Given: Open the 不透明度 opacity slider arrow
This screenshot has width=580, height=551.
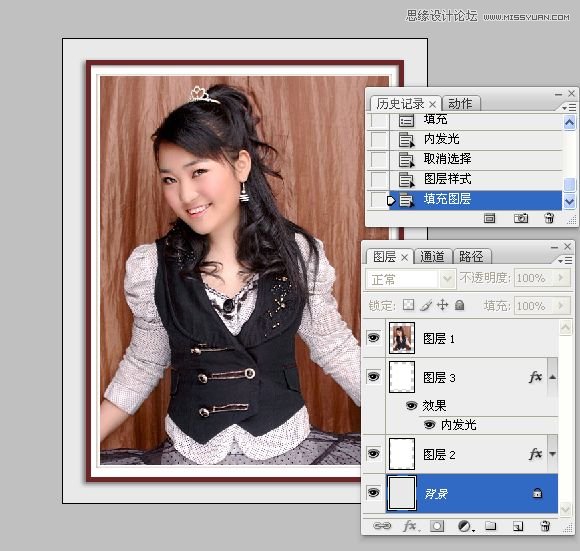Looking at the screenshot, I should pos(562,277).
